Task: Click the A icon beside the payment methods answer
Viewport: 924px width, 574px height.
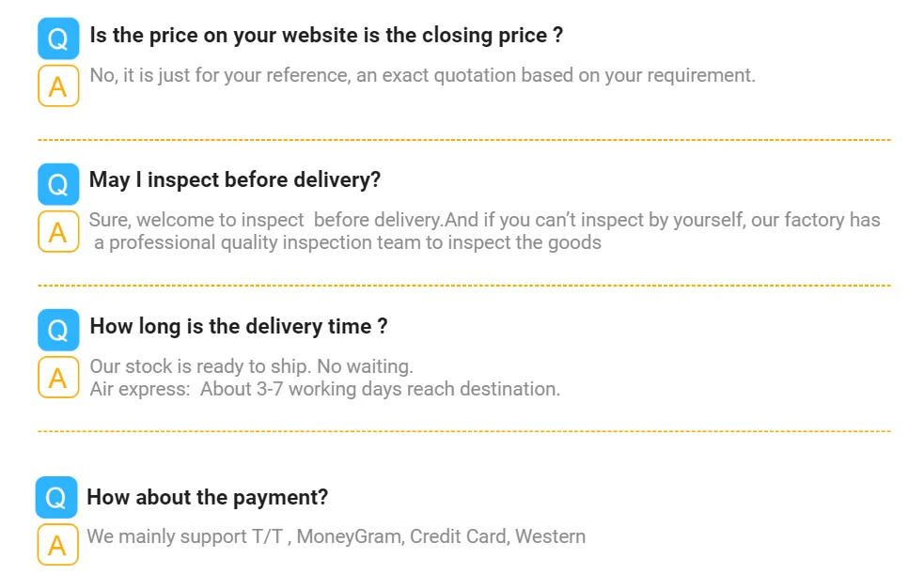Action: click(57, 544)
